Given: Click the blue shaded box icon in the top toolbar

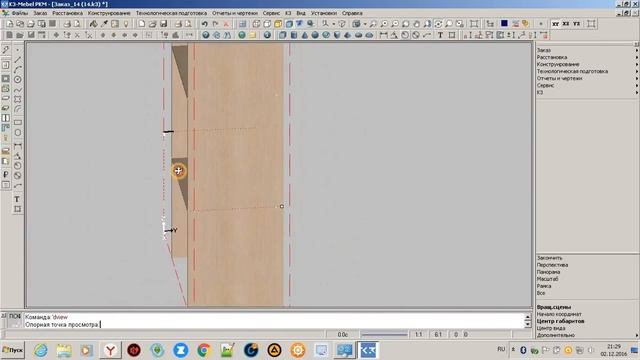Looking at the screenshot, I should 289,24.
